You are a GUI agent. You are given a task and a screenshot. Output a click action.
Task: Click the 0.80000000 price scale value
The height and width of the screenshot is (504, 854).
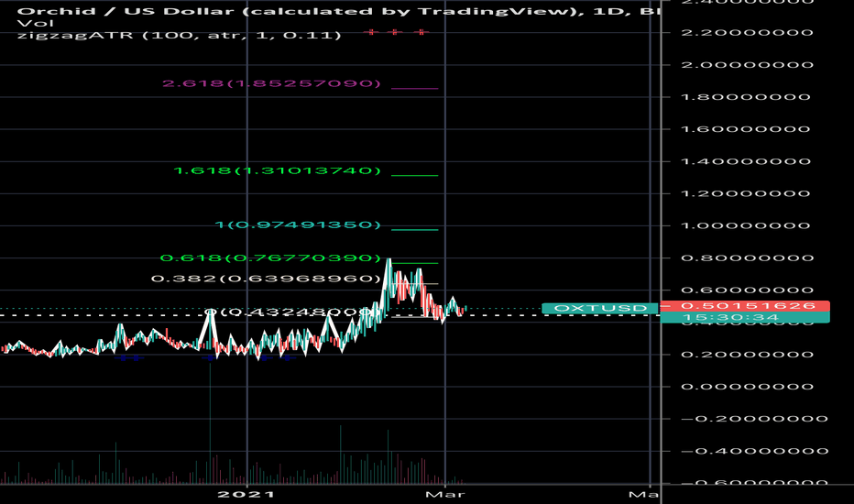pos(748,257)
